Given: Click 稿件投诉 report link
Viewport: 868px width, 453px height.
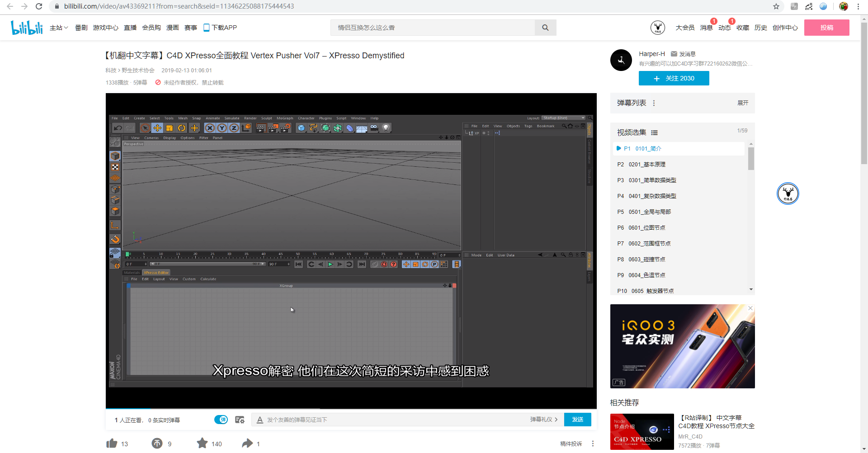Looking at the screenshot, I should pos(571,444).
